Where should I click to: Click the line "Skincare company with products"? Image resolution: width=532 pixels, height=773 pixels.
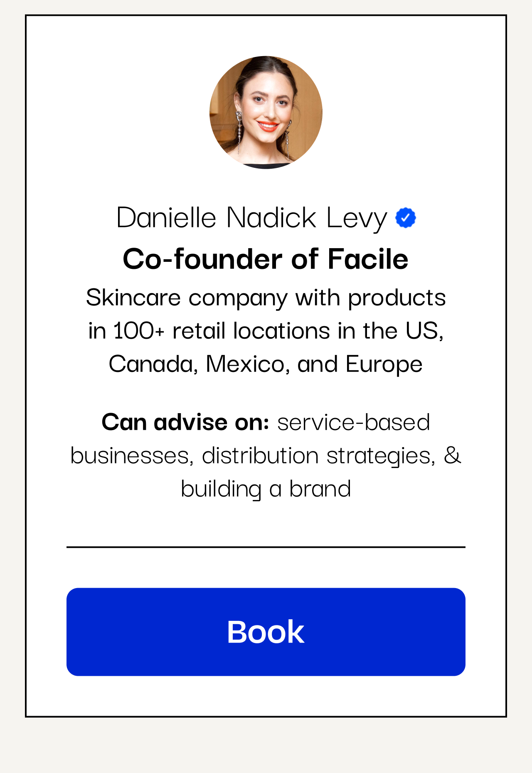point(266,298)
